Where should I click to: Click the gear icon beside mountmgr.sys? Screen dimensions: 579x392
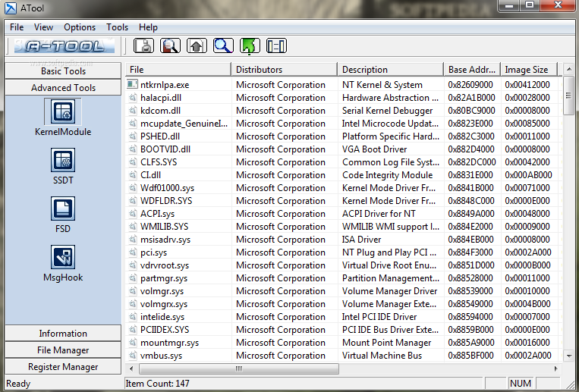coord(132,343)
